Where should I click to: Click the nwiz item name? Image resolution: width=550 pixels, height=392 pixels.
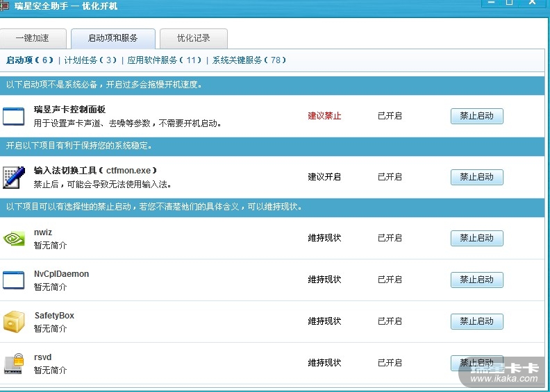[43, 232]
